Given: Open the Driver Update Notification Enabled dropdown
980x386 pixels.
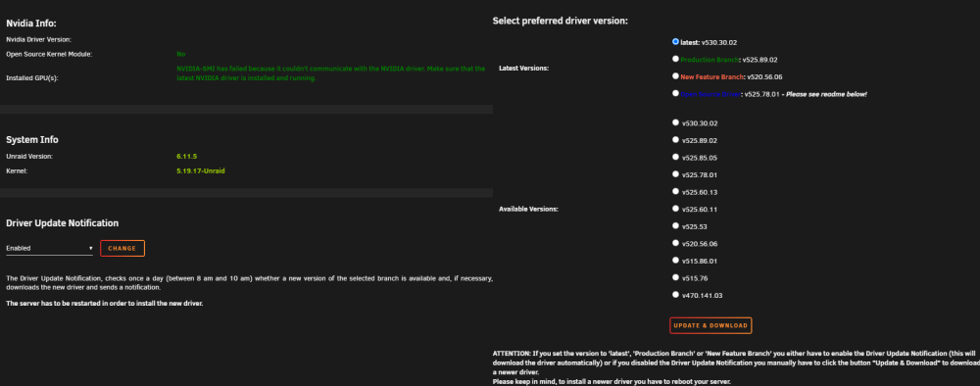Looking at the screenshot, I should [x=49, y=248].
